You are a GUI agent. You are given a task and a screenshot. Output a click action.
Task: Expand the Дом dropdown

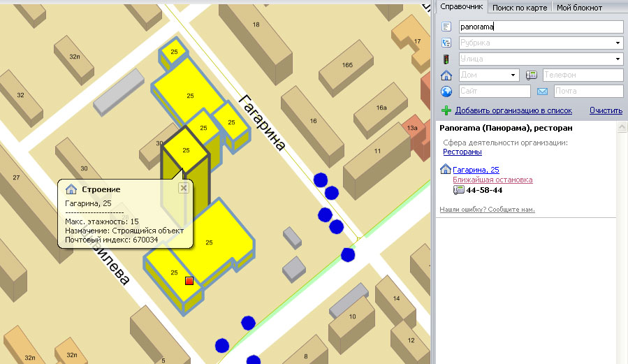coord(513,75)
